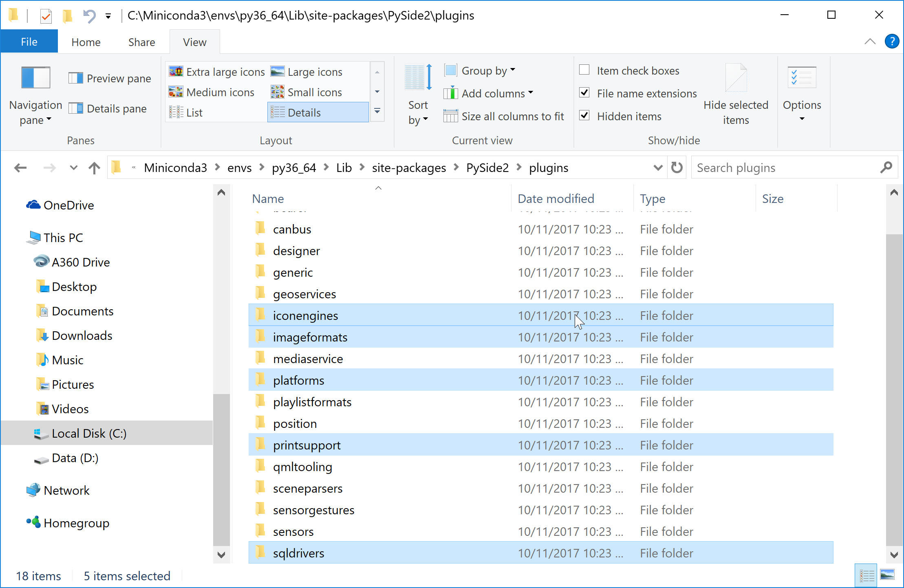Click the file list scrollbar down arrow
The width and height of the screenshot is (904, 588).
point(894,554)
